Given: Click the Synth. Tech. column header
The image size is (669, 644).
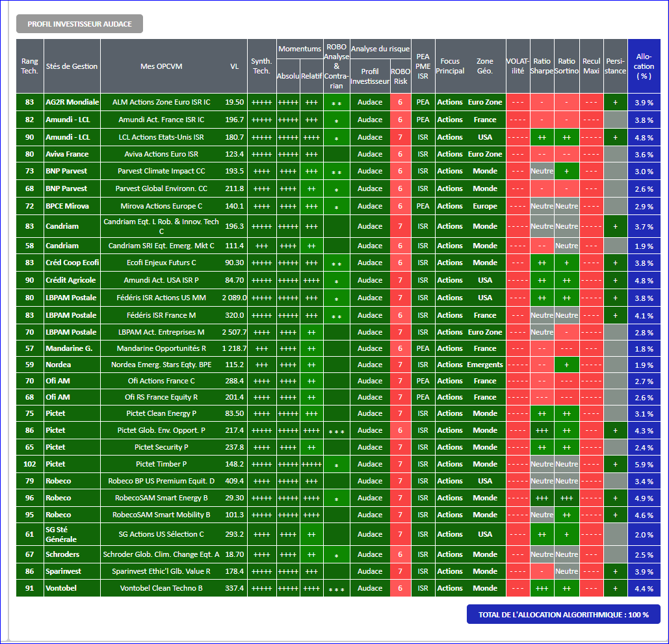Looking at the screenshot, I should (261, 66).
